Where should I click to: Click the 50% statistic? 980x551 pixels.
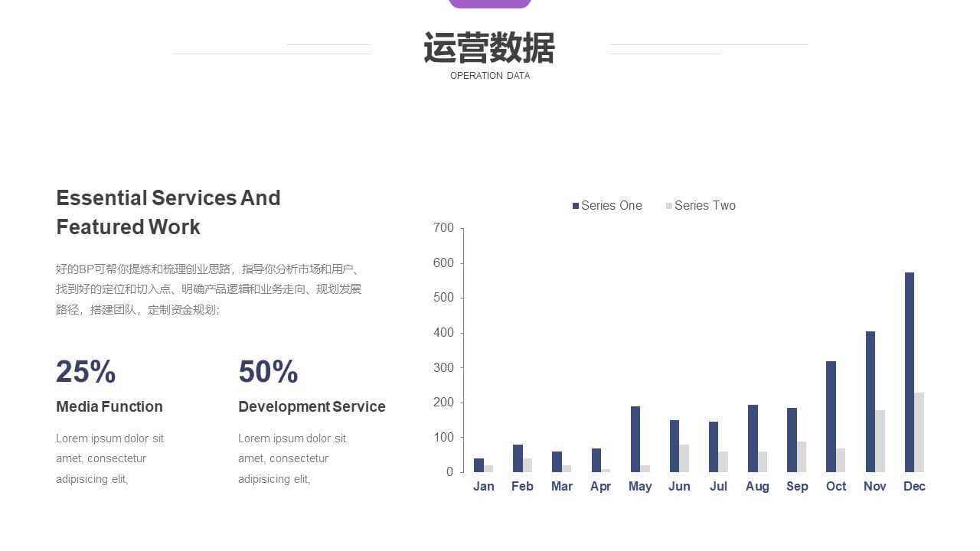(268, 372)
